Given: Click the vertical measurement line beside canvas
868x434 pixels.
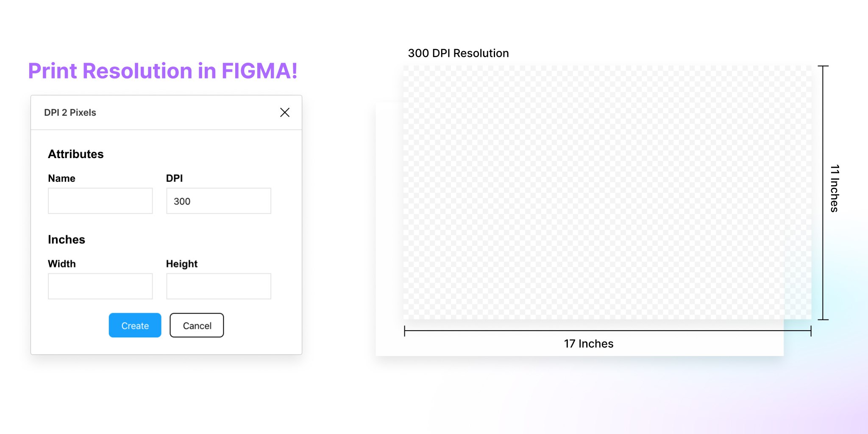Looking at the screenshot, I should pyautogui.click(x=823, y=193).
